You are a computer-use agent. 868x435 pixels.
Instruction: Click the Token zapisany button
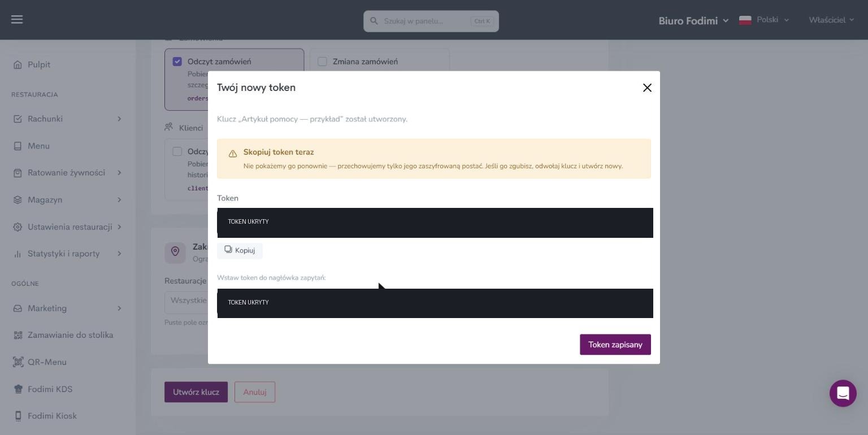tap(615, 345)
